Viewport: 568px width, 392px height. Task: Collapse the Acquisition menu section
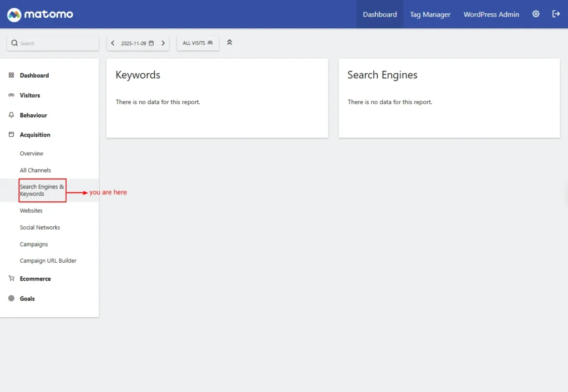pos(35,135)
